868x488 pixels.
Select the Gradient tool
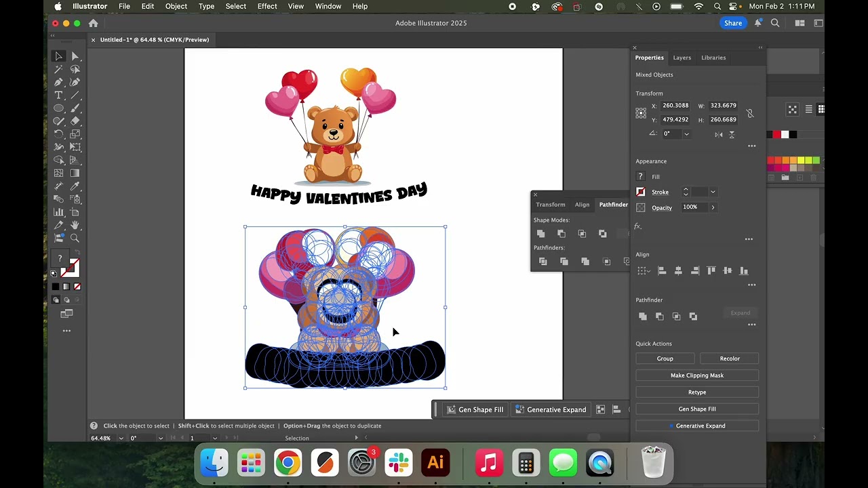tap(75, 173)
